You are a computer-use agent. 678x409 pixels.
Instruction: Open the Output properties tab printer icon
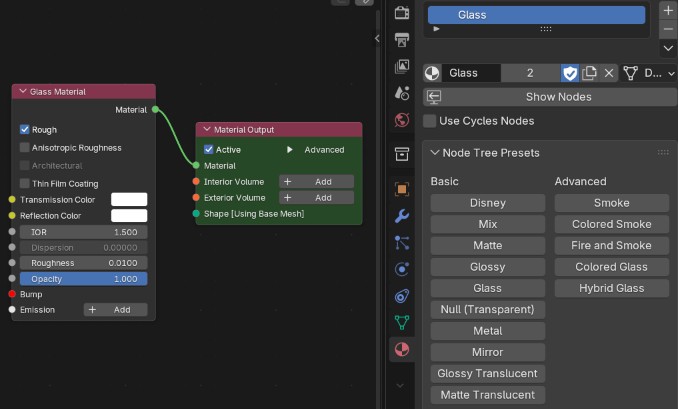pyautogui.click(x=402, y=40)
